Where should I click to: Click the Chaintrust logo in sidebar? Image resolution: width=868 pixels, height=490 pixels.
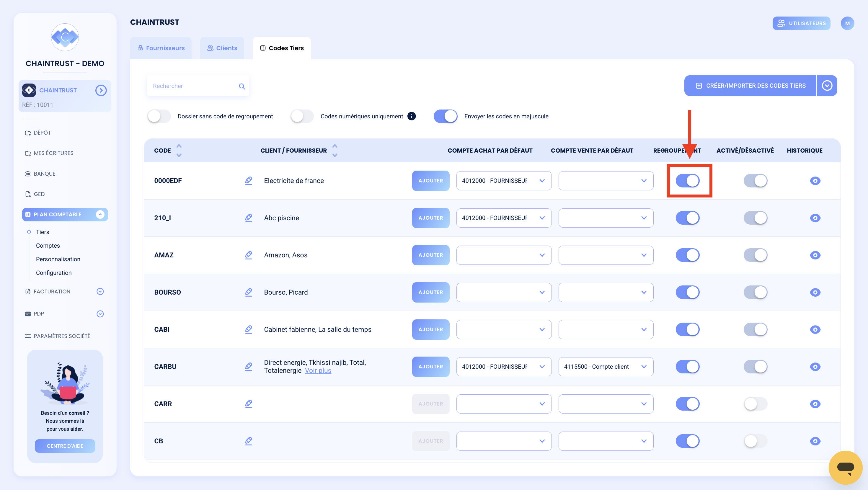(65, 37)
